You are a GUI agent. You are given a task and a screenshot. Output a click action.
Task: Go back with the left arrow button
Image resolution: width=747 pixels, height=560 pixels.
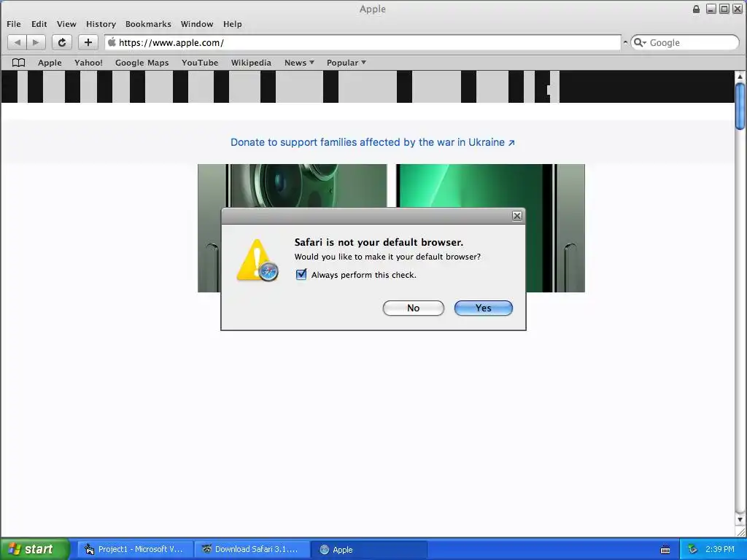click(x=18, y=42)
